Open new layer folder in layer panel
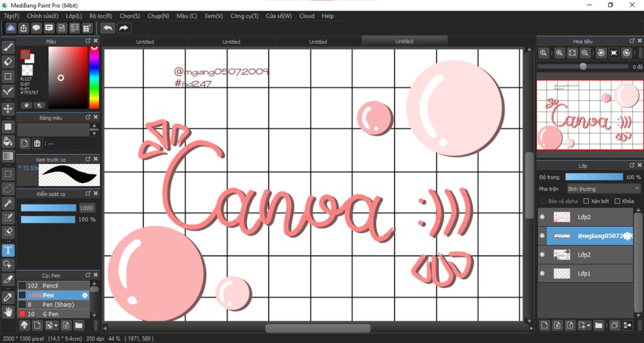The image size is (644, 343). click(599, 325)
